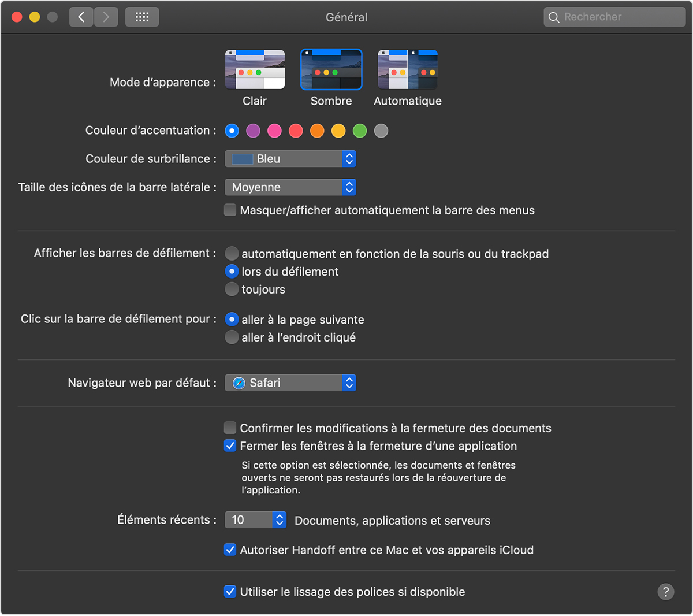
Task: Disable Handoff between Mac and iCloud devices
Action: pos(230,550)
